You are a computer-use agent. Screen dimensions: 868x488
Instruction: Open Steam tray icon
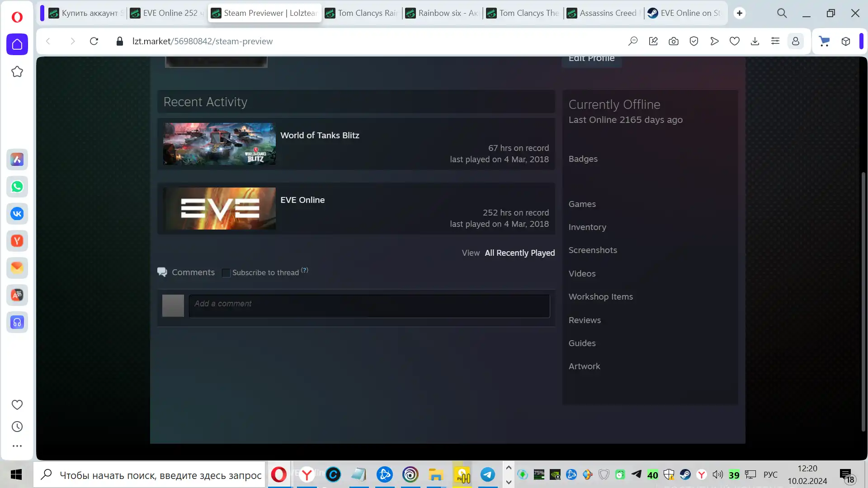click(685, 474)
